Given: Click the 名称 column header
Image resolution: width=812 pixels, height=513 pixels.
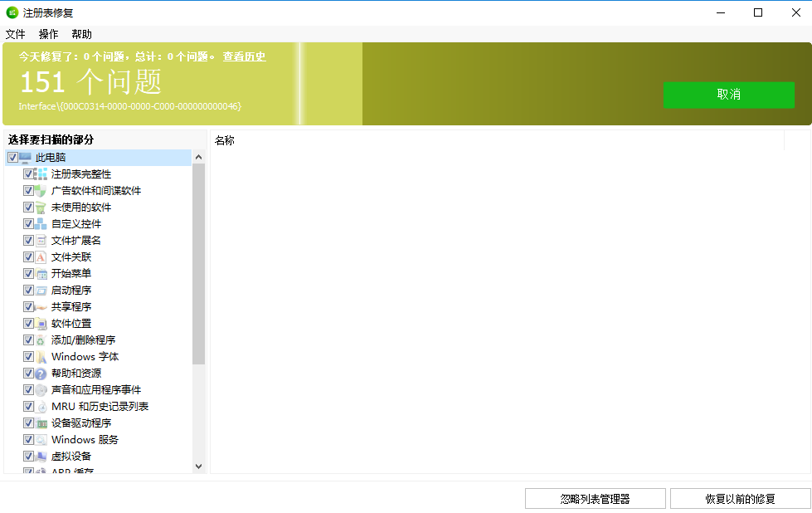Looking at the screenshot, I should [x=225, y=141].
